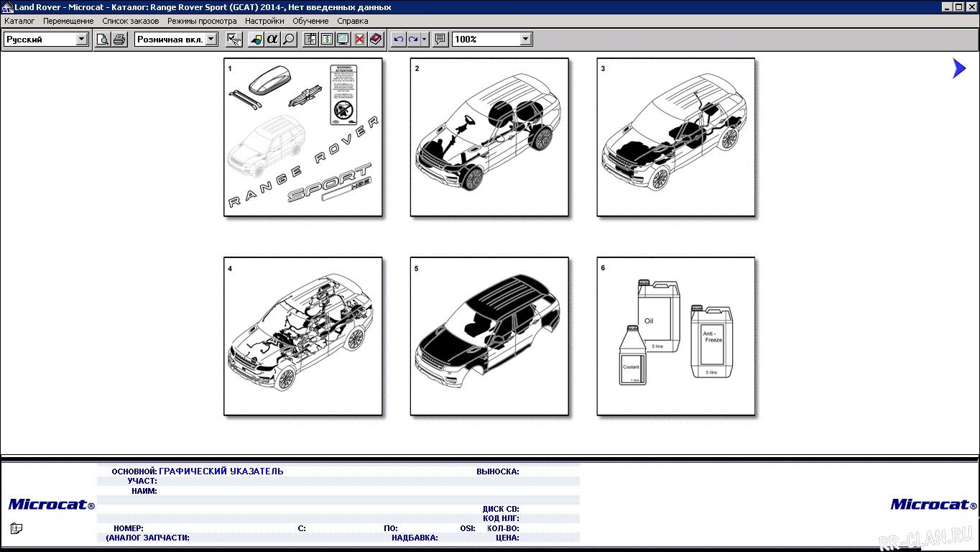The image size is (980, 552).
Task: Click the speech bubble notes icon
Action: [x=440, y=40]
